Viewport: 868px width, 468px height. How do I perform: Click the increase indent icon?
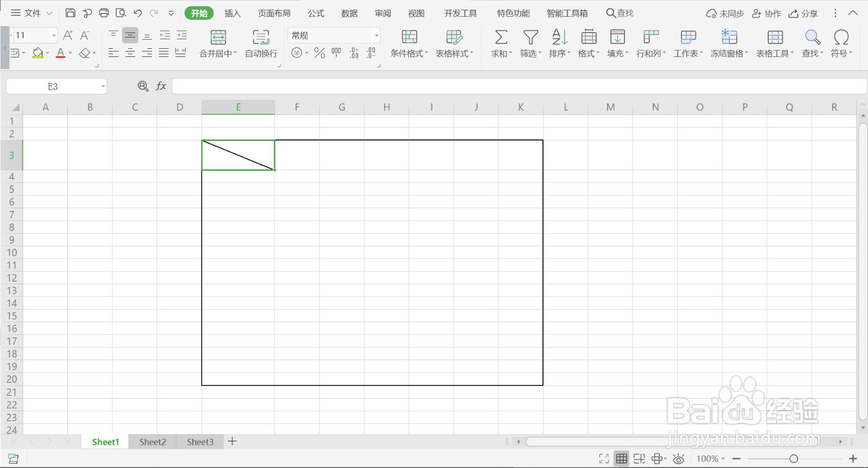tap(182, 35)
